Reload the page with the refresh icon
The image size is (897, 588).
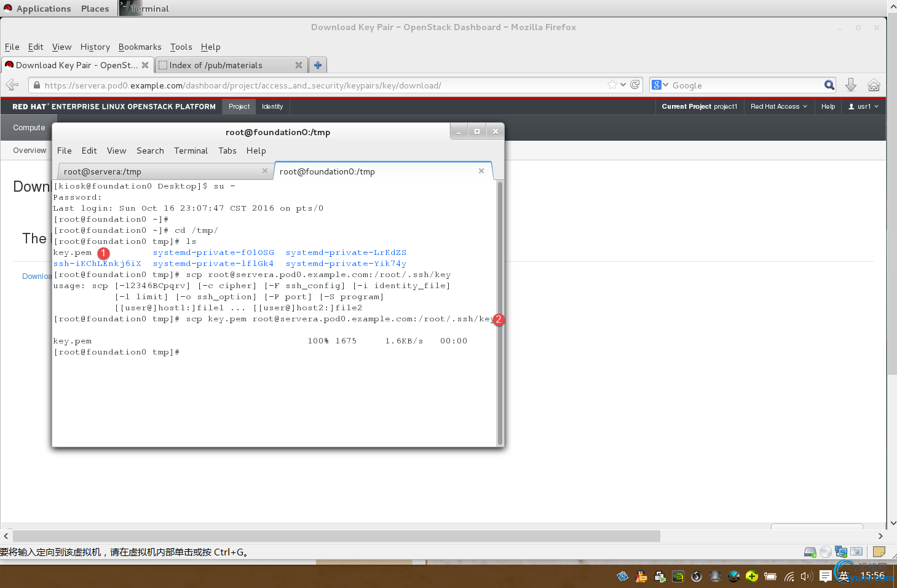point(634,85)
